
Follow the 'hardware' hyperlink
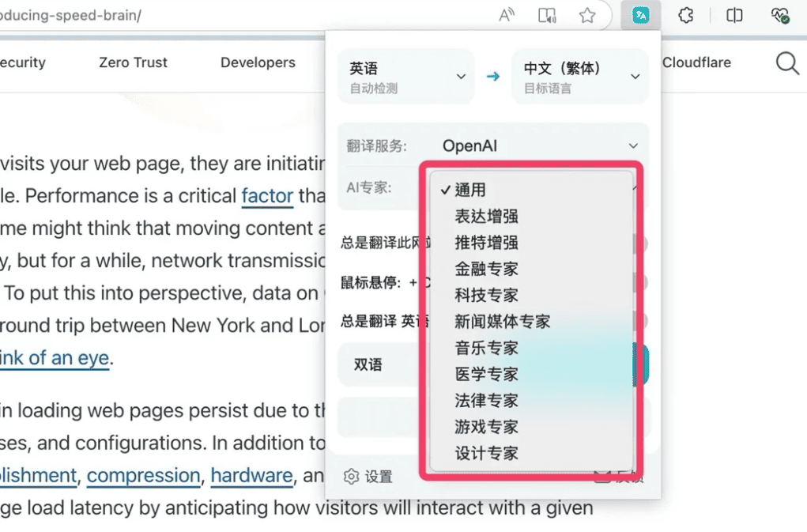pyautogui.click(x=251, y=475)
